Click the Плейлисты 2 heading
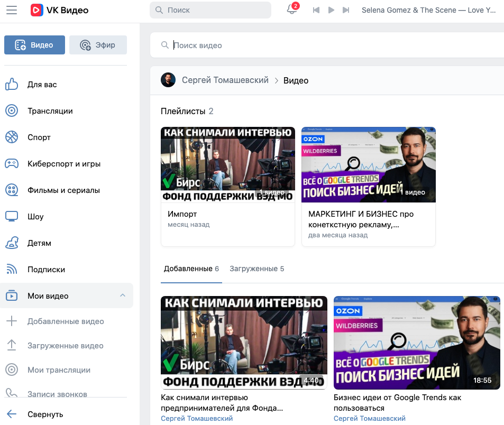The image size is (504, 425). tap(187, 111)
